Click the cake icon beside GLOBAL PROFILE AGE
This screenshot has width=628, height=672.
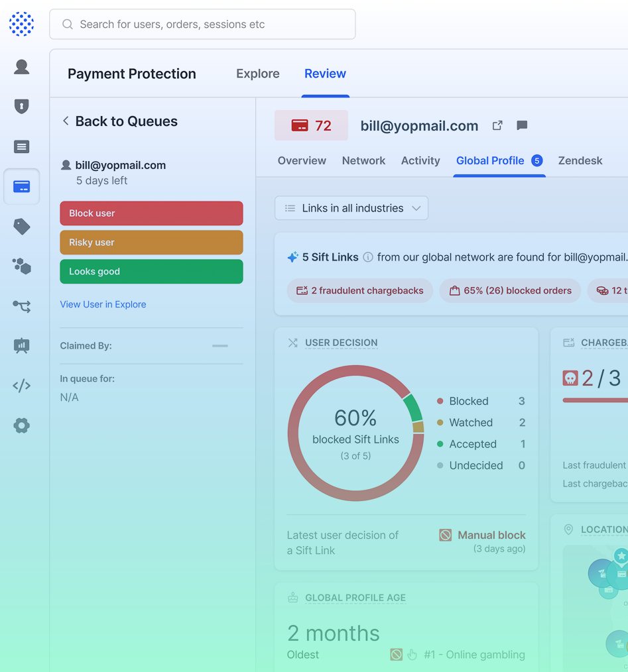click(x=293, y=597)
